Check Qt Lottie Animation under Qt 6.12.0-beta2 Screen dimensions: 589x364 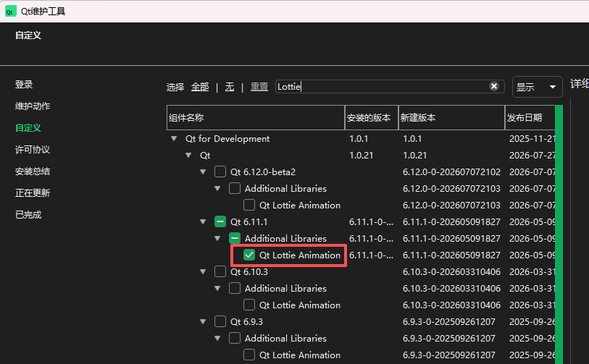click(249, 205)
